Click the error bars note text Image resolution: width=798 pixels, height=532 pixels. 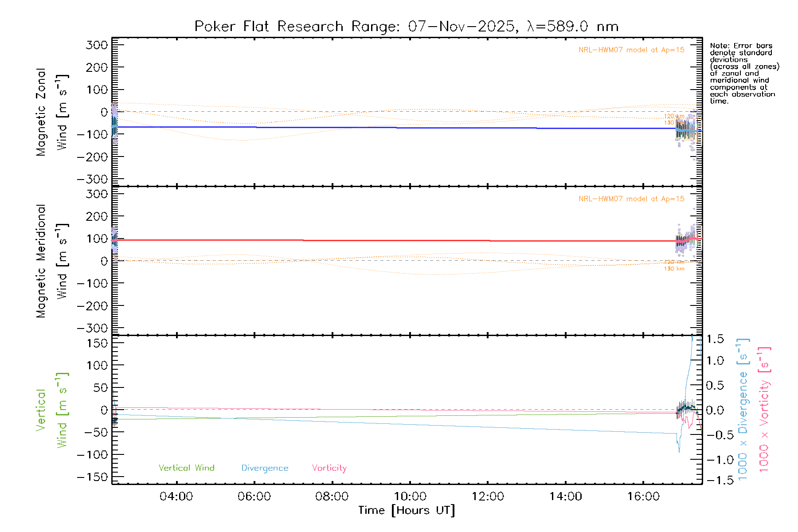[x=744, y=73]
